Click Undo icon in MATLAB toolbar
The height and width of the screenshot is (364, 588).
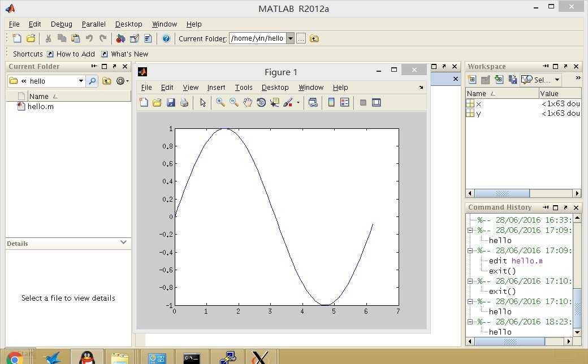(89, 38)
